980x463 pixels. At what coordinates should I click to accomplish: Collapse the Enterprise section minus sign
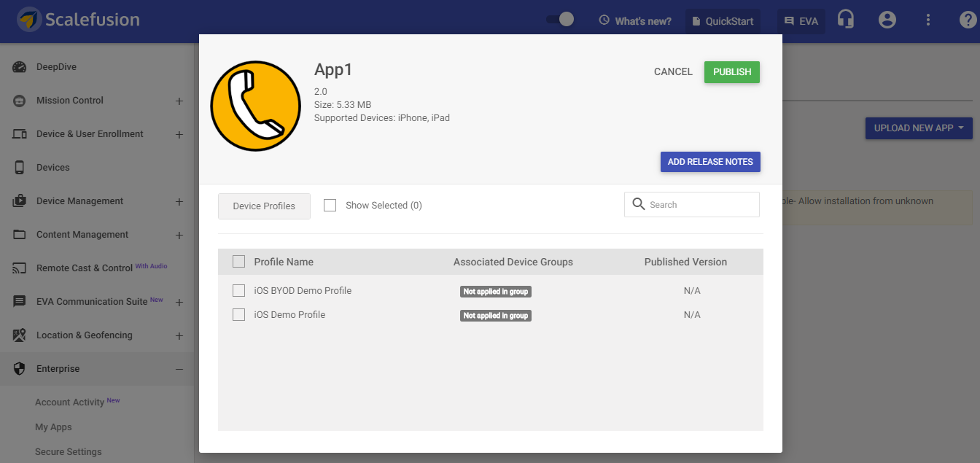tap(179, 370)
